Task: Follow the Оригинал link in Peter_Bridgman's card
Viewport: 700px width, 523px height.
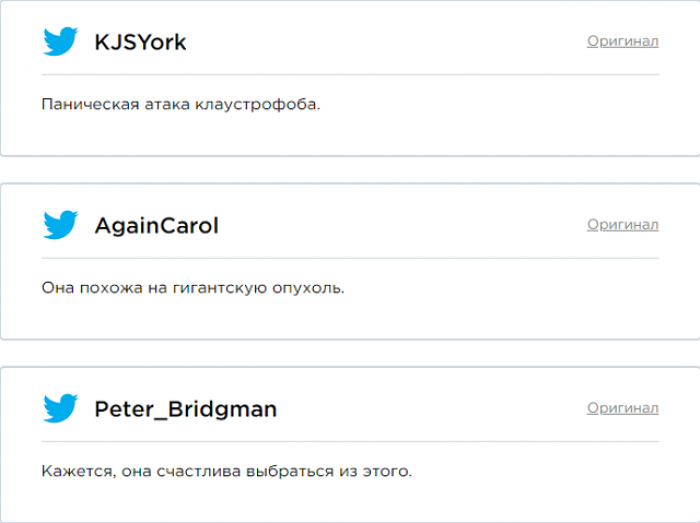Action: pyautogui.click(x=623, y=408)
